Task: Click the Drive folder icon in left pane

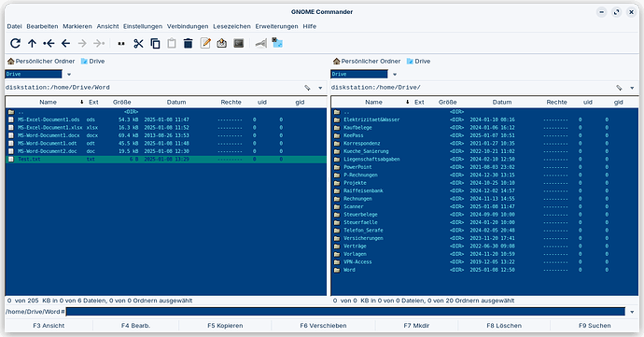Action: pyautogui.click(x=84, y=62)
